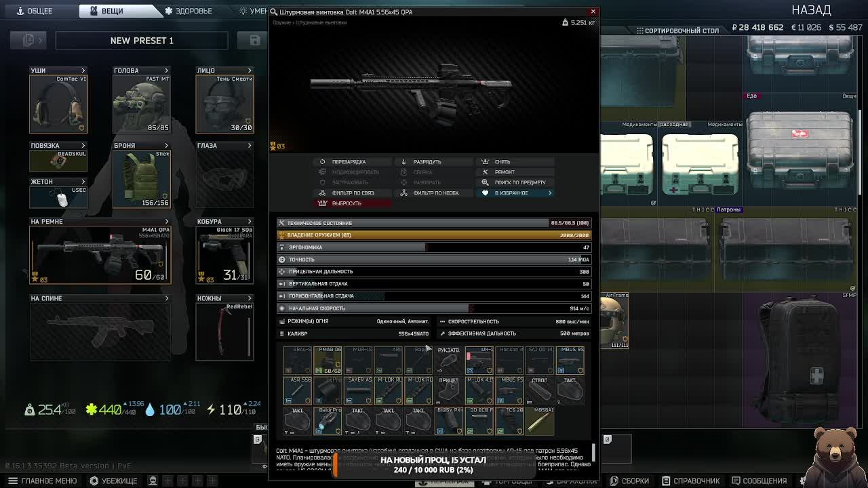Expand the КОБУРА slot arrow
Screen dimensions: 868x488
click(250, 222)
